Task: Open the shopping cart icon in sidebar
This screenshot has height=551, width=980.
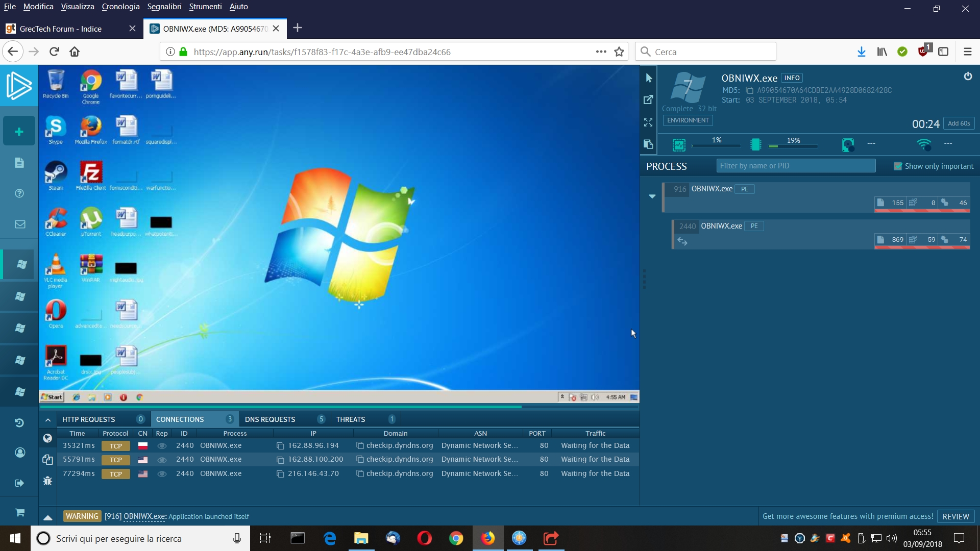Action: (x=20, y=512)
